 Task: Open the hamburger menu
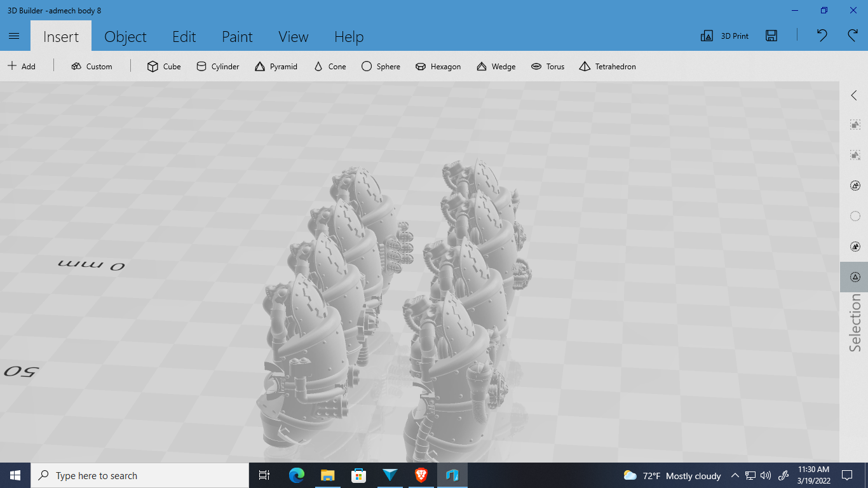point(14,36)
